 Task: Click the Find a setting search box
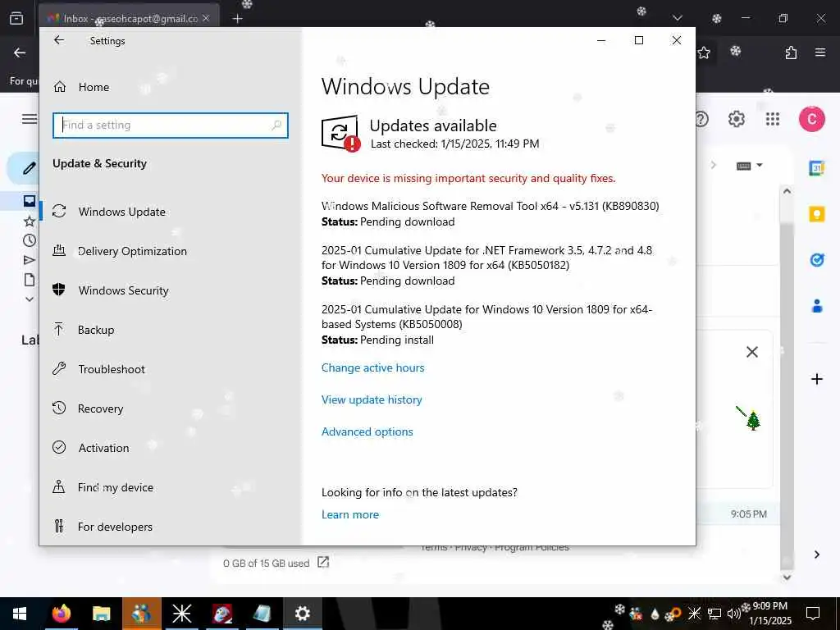[171, 126]
